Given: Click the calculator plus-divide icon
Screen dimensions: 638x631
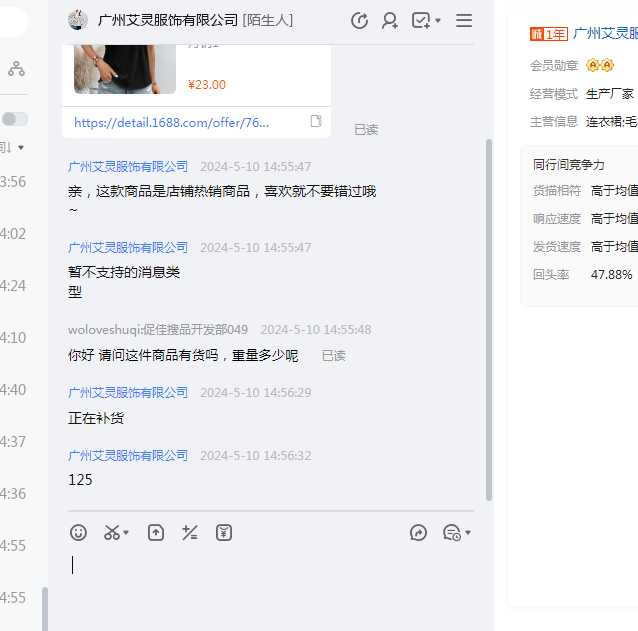Looking at the screenshot, I should 190,533.
